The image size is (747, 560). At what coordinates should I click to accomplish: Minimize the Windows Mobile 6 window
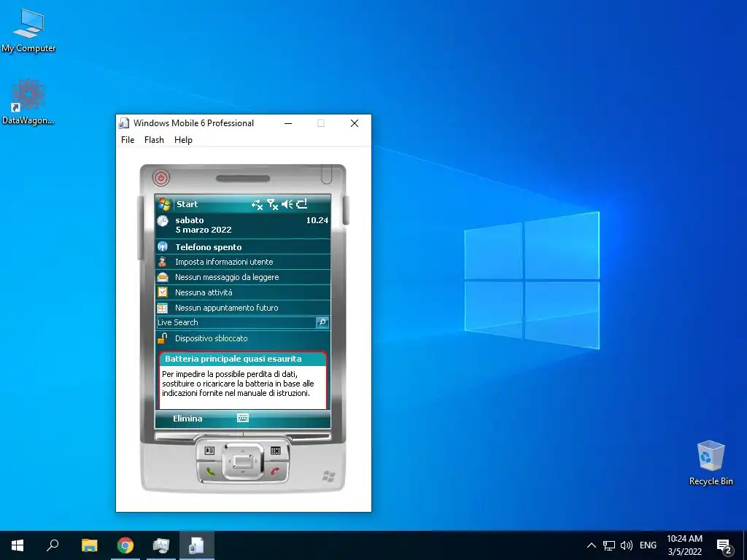click(288, 123)
